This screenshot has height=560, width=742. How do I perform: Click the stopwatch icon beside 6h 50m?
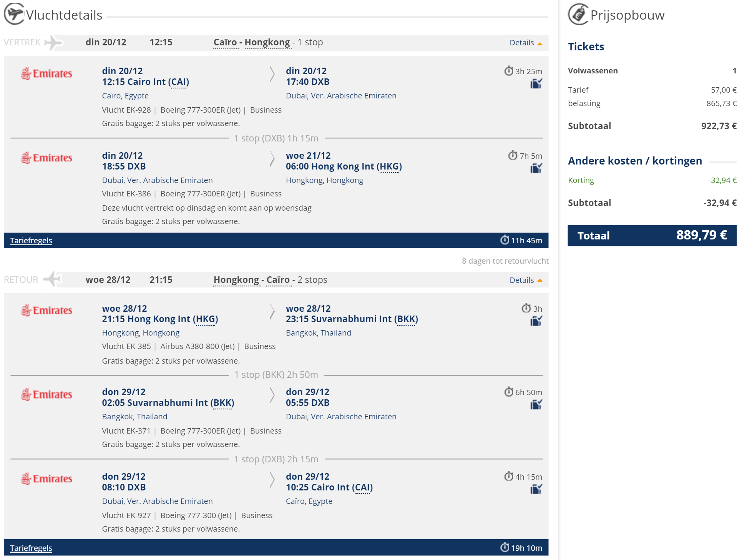509,392
